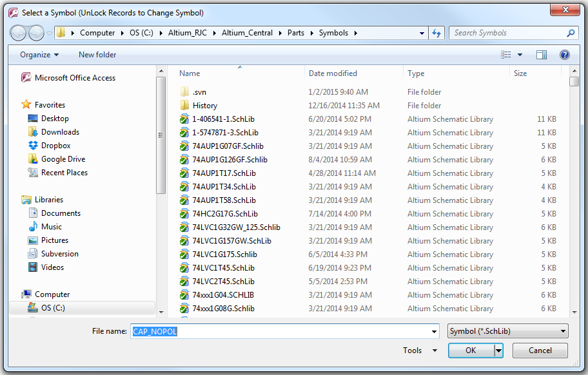Click navigation pane scrollbar up arrow

click(161, 71)
